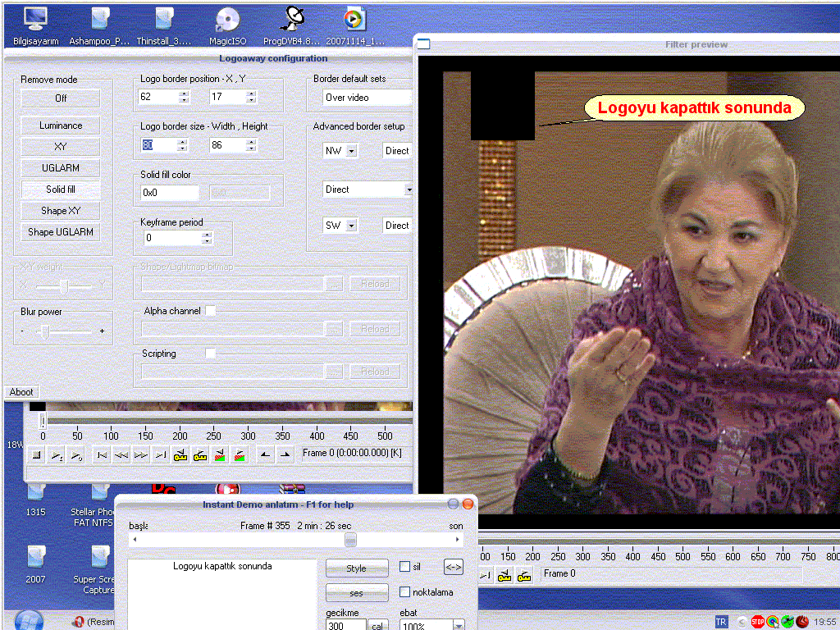Click Logo border Height stepper
Viewport: 840px width, 630px height.
[x=251, y=145]
